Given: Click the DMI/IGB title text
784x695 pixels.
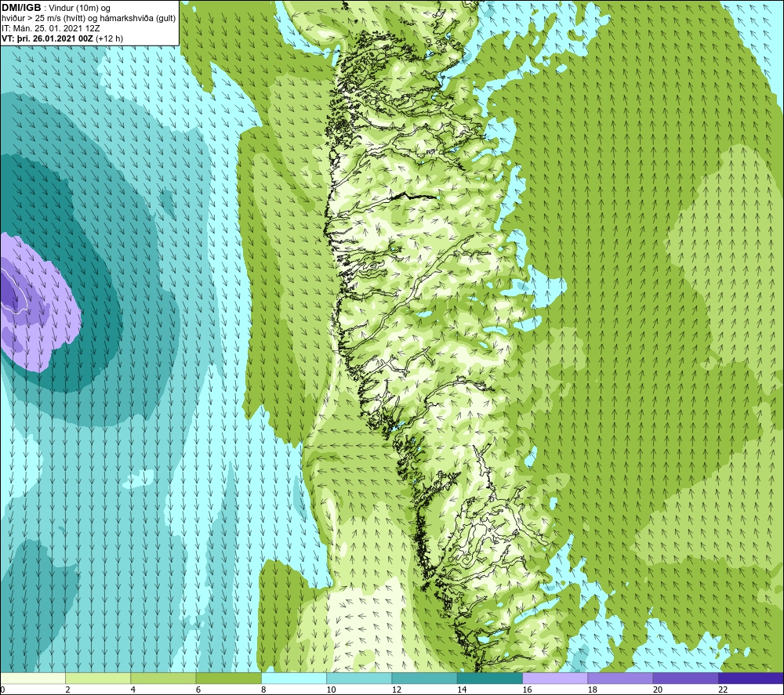Looking at the screenshot, I should coord(21,8).
